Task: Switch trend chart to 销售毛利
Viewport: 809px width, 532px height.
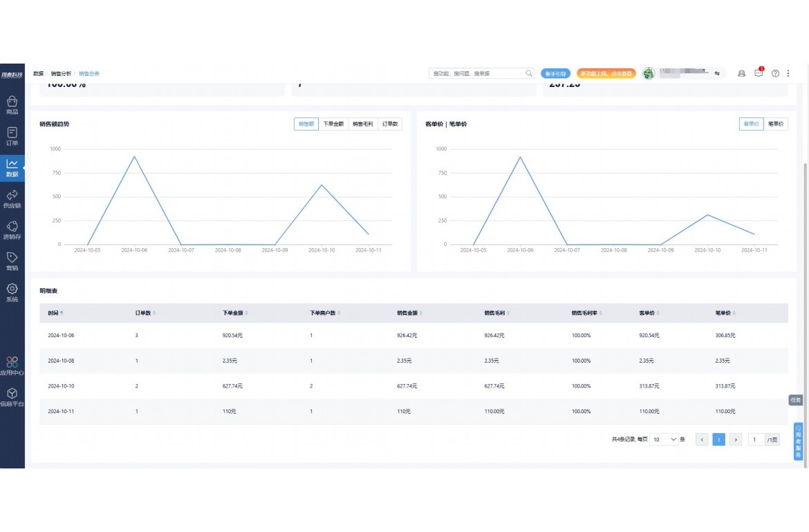Action: point(362,124)
